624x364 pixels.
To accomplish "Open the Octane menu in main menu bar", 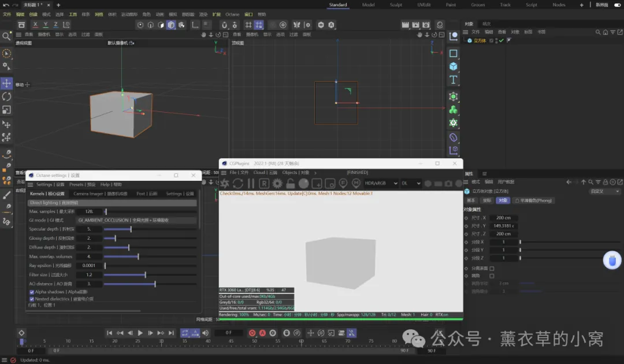I will pyautogui.click(x=232, y=14).
